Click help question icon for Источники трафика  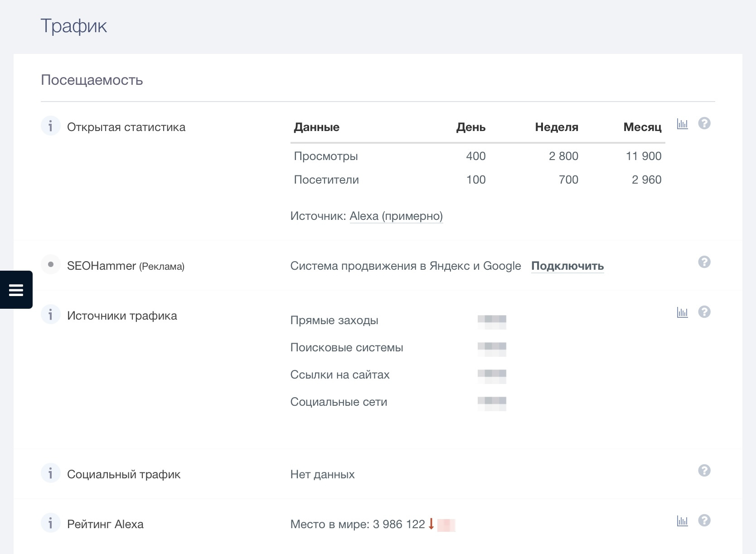click(704, 312)
